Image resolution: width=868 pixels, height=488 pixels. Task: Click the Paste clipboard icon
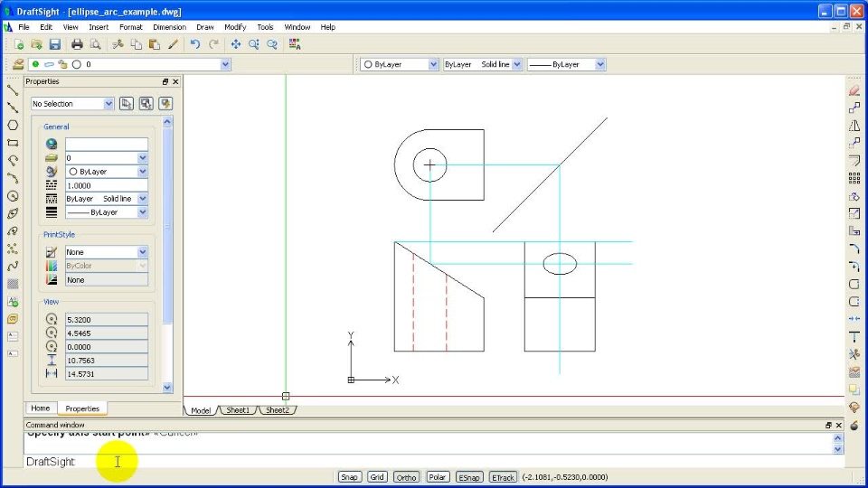[155, 44]
